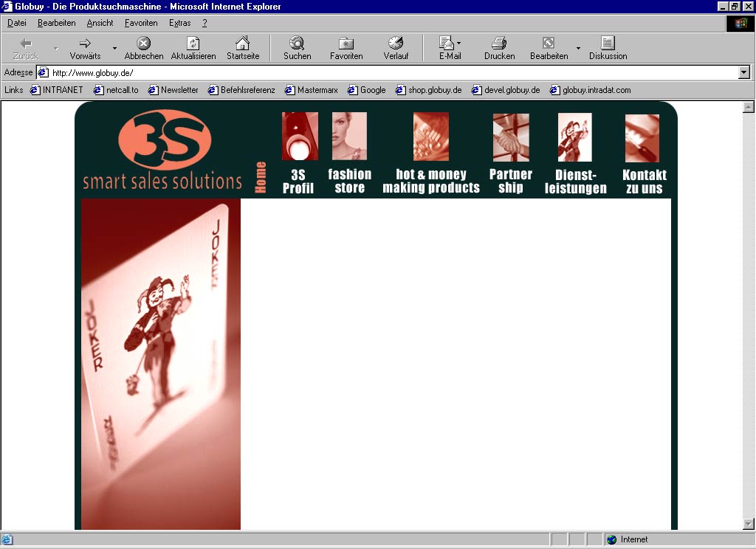Viewport: 756px width, 549px height.
Task: Click the Internet zone globe icon
Action: [612, 539]
